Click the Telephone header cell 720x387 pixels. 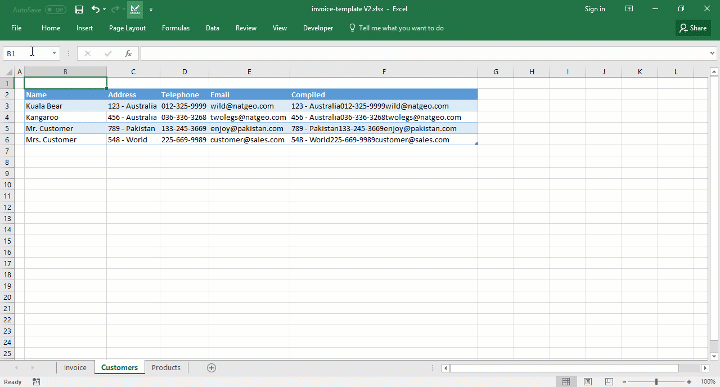point(184,95)
